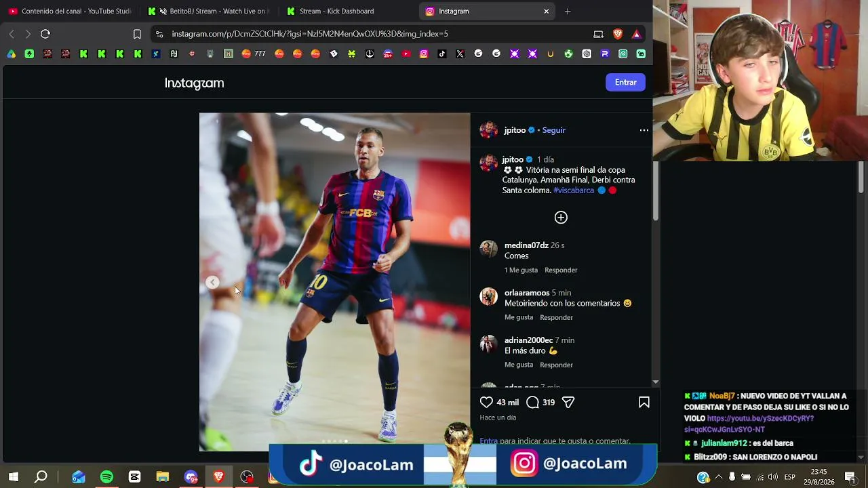Open the screen cast icon in address bar
The height and width of the screenshot is (488, 868).
click(598, 34)
